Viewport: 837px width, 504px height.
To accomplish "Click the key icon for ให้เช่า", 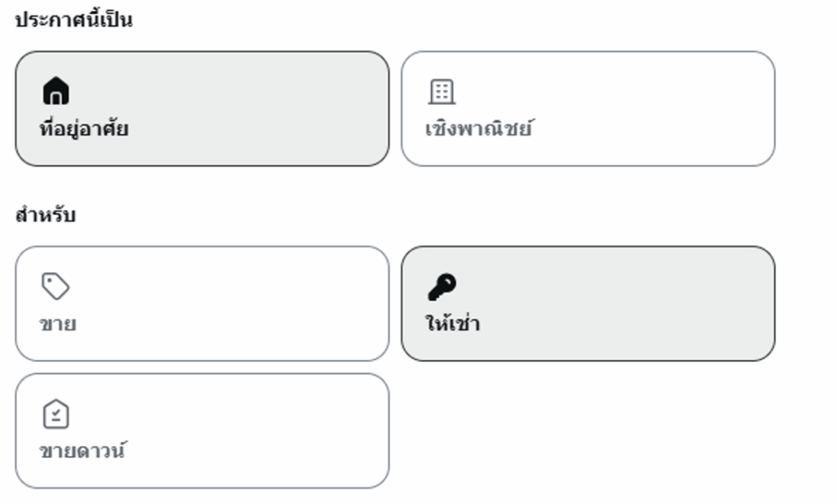I will tap(441, 287).
